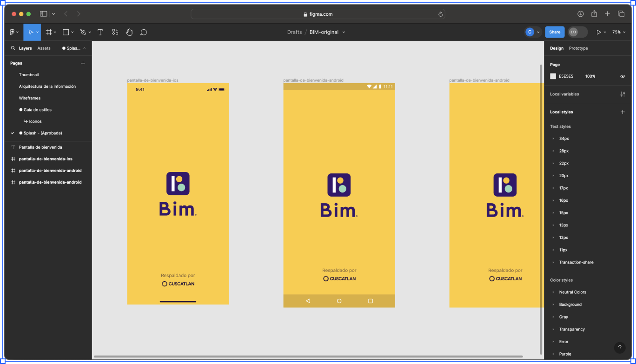Open the help question mark button
Image resolution: width=636 pixels, height=364 pixels.
pyautogui.click(x=620, y=348)
